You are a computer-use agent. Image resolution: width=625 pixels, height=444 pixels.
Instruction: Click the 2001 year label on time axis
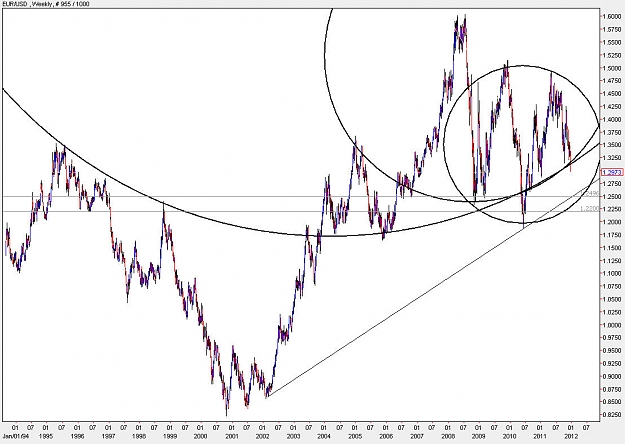click(231, 436)
